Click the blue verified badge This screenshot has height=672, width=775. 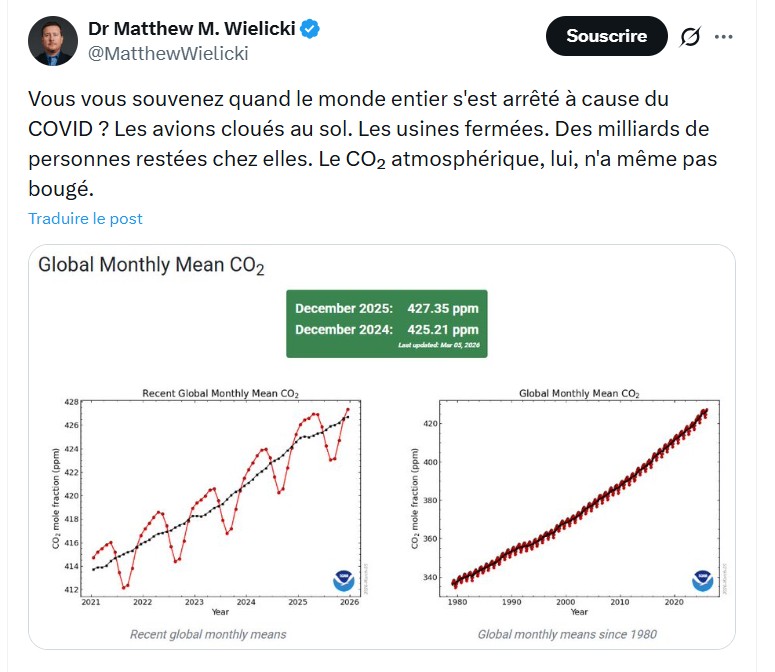coord(312,29)
